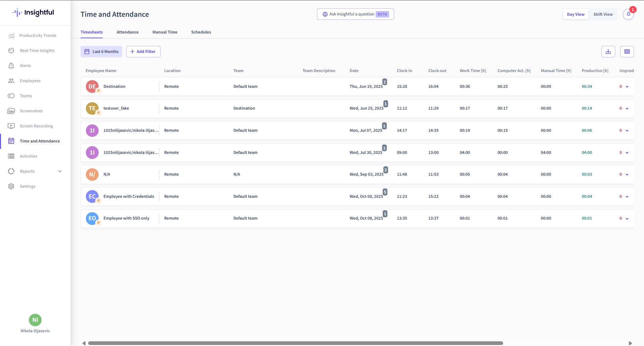The image size is (644, 346).
Task: Open Time and Attendance in sidebar
Action: pyautogui.click(x=35, y=141)
